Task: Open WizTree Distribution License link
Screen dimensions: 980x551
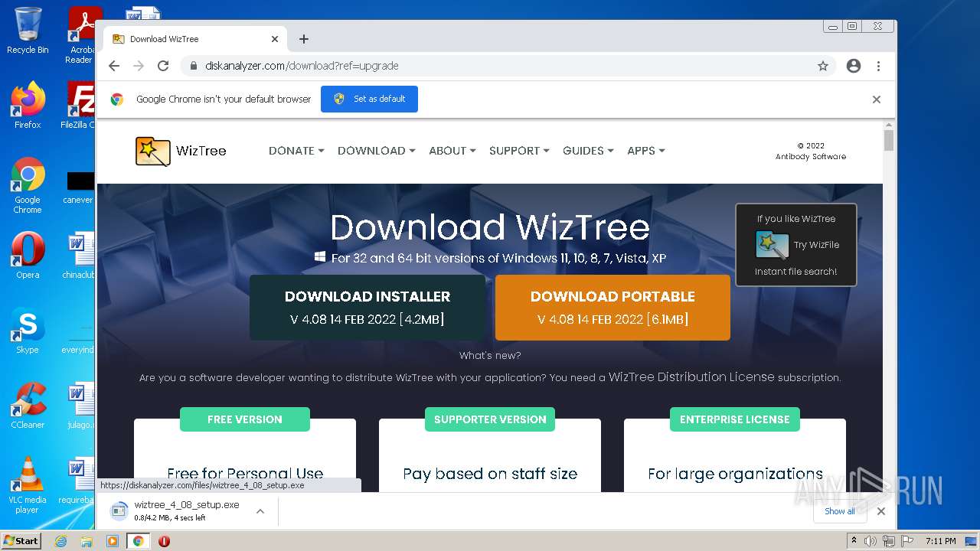Action: tap(691, 377)
